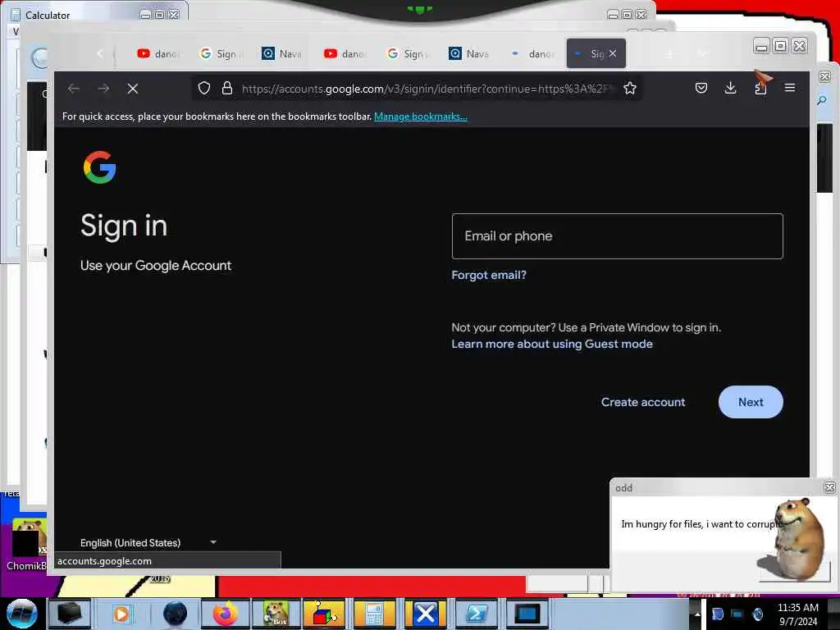Expand the English (United States) language dropdown
Screen dimensions: 840x630
click(148, 543)
